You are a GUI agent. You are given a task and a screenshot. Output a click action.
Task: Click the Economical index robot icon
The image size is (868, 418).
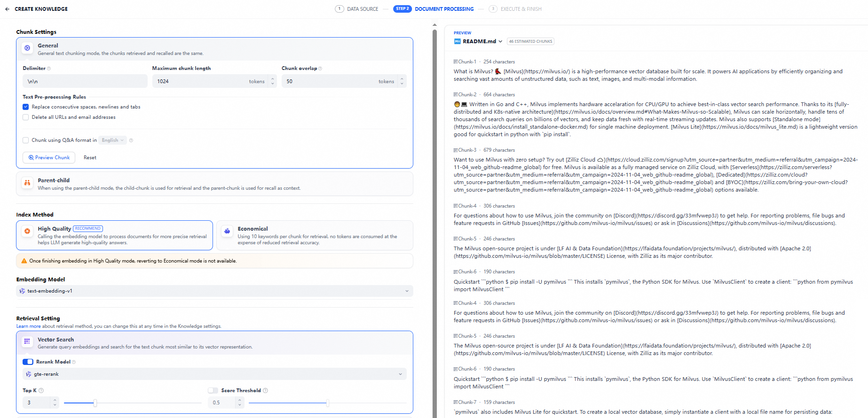[x=227, y=231]
